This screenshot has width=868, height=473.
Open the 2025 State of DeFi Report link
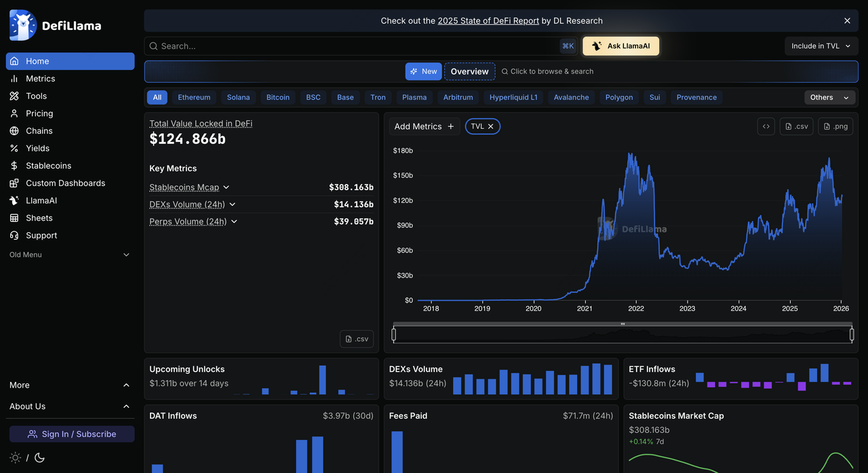(488, 21)
